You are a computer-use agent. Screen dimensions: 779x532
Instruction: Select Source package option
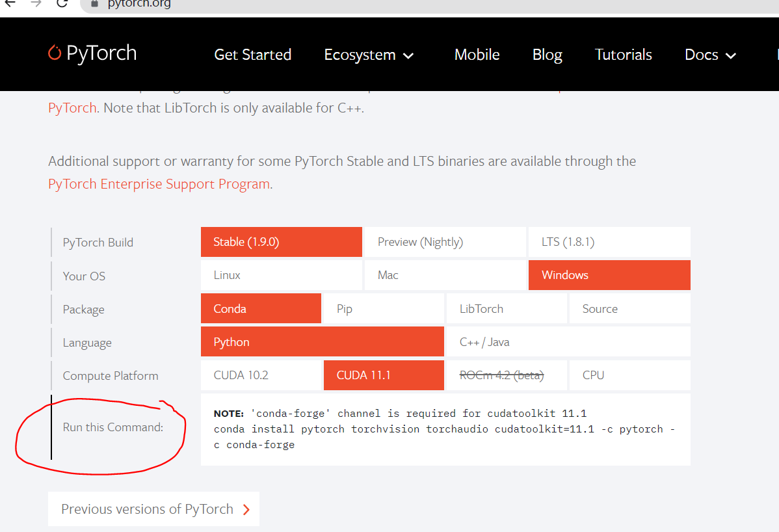pyautogui.click(x=630, y=308)
